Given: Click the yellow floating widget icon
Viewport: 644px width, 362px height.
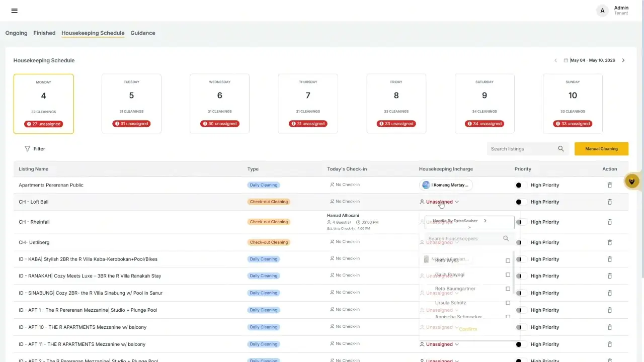Looking at the screenshot, I should click(x=632, y=181).
